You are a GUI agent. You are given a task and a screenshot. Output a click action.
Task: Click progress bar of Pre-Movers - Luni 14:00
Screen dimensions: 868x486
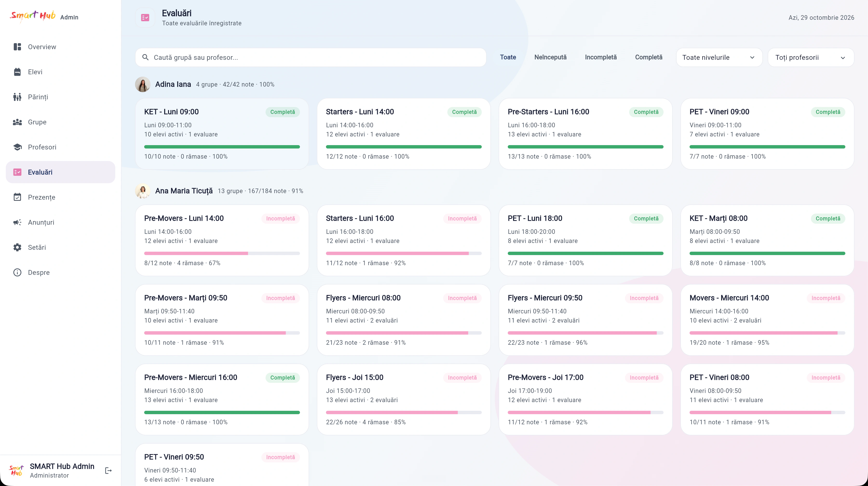click(x=222, y=253)
